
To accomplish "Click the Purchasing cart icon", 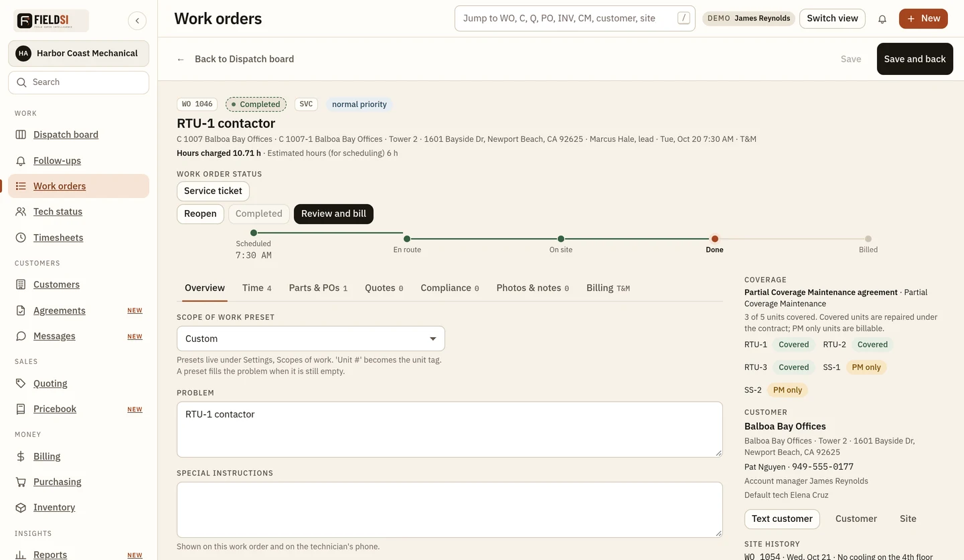I will pos(21,482).
